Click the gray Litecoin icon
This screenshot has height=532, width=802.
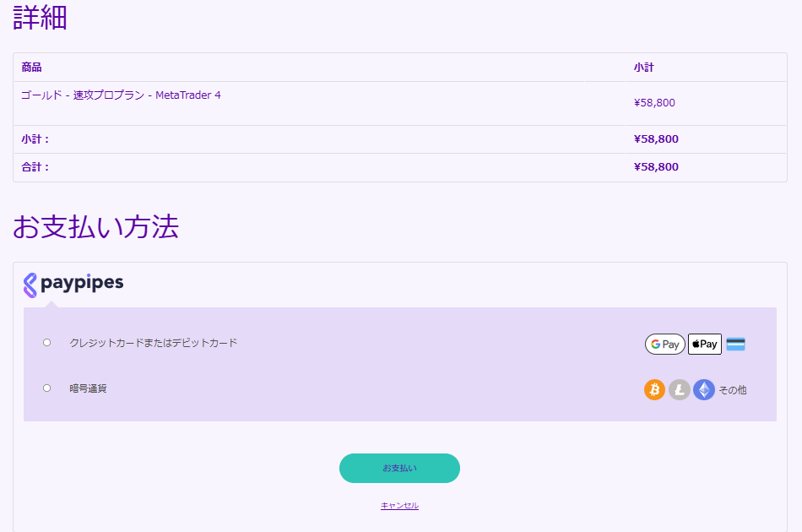coord(680,390)
